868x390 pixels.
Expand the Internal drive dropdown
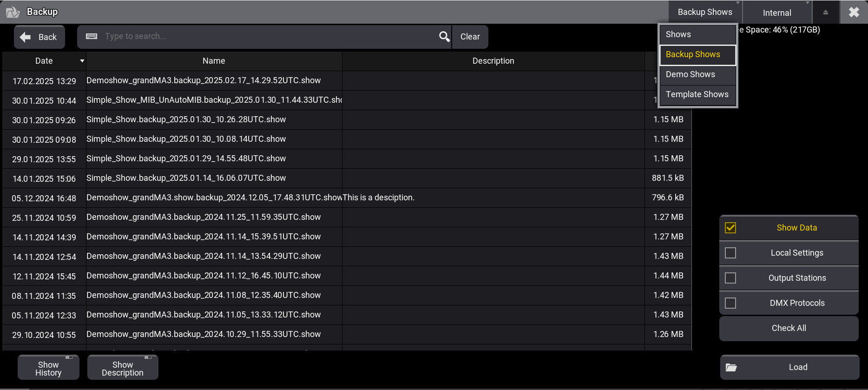(777, 13)
